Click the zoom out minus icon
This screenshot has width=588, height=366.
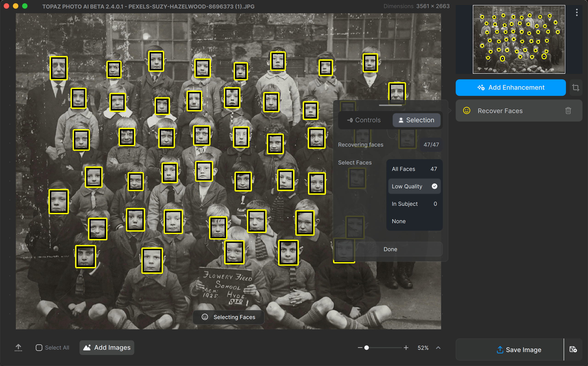tap(360, 348)
